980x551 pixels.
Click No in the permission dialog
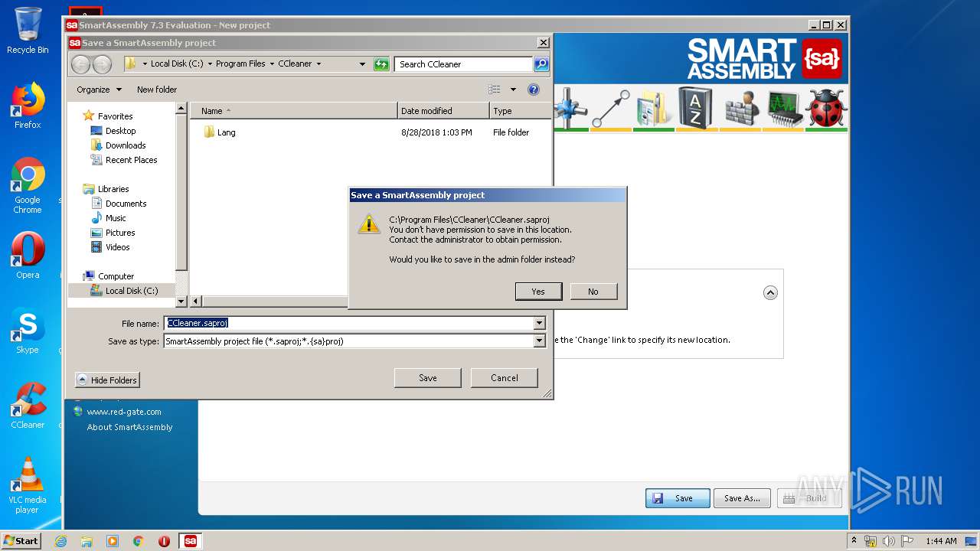pos(593,292)
